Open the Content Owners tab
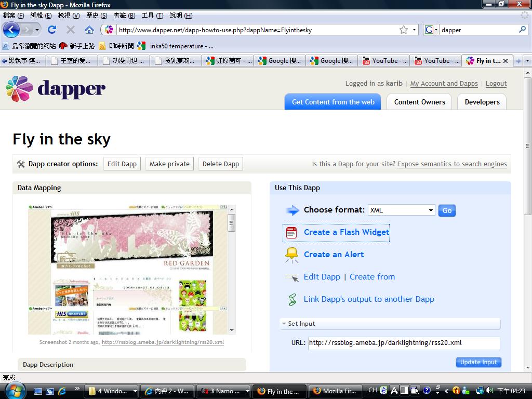532x399 pixels. tap(419, 102)
